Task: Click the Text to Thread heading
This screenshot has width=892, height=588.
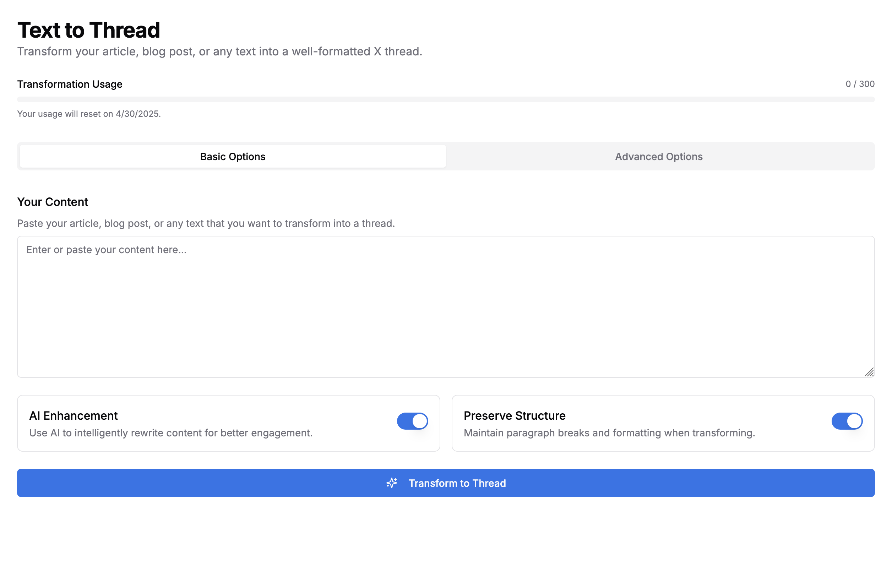Action: (88, 30)
